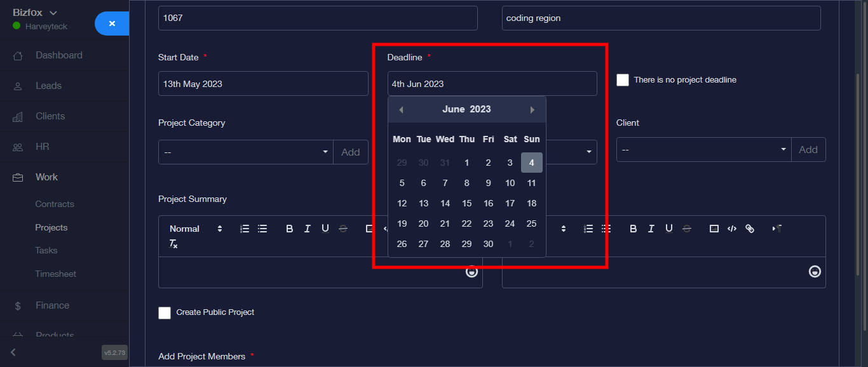Screen dimensions: 868x367
Task: Toggle italic in Project Summary editor
Action: [x=308, y=229]
